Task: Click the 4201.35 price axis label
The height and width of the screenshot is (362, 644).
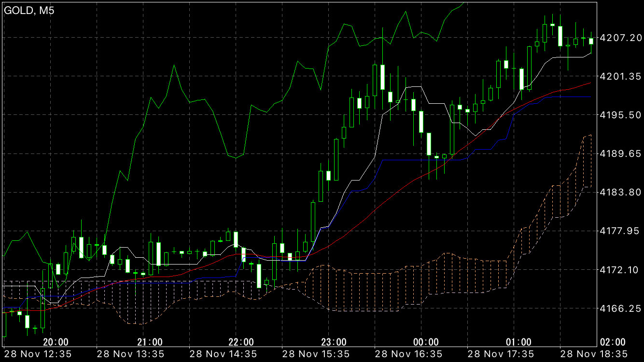Action: [x=620, y=76]
